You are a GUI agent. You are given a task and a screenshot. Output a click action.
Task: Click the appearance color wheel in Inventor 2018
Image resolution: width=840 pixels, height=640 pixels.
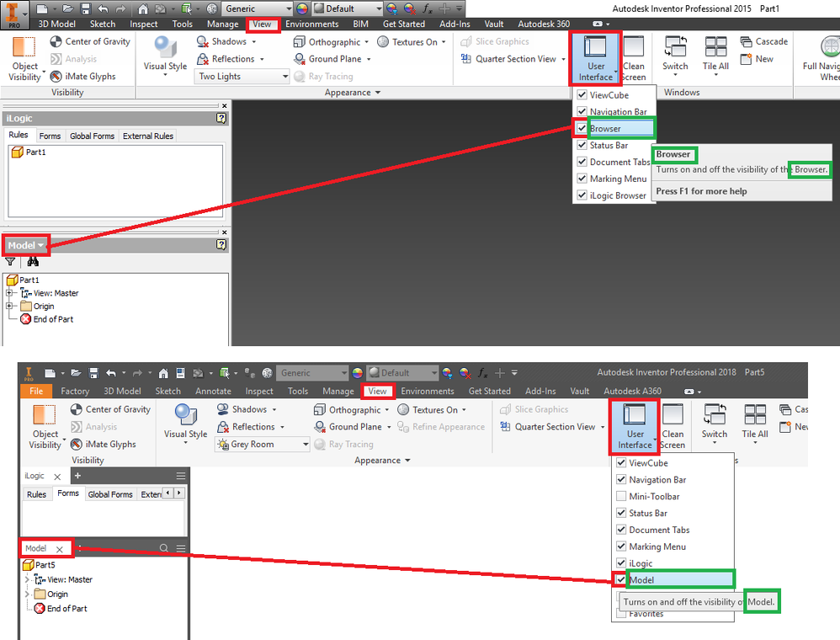(x=358, y=372)
